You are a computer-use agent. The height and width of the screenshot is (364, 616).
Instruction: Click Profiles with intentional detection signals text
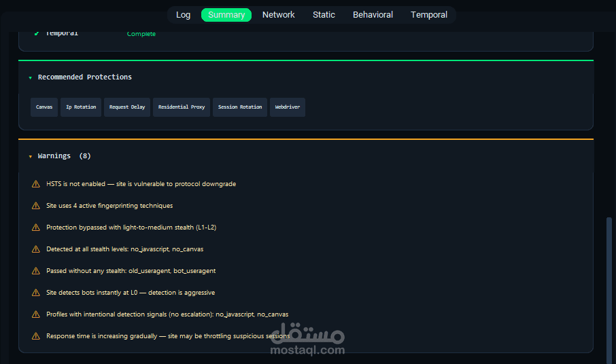167,314
